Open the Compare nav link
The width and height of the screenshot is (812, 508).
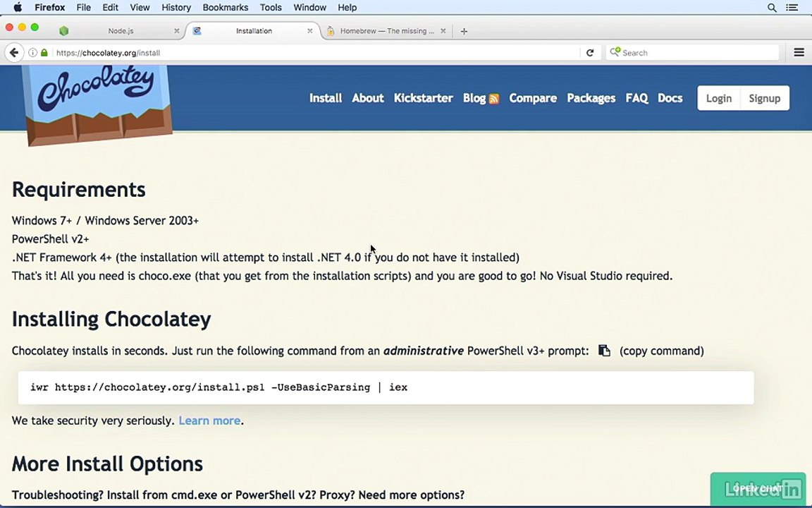click(x=533, y=98)
